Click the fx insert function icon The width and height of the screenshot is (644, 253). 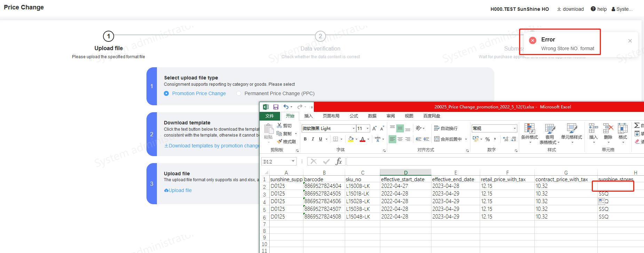(339, 161)
